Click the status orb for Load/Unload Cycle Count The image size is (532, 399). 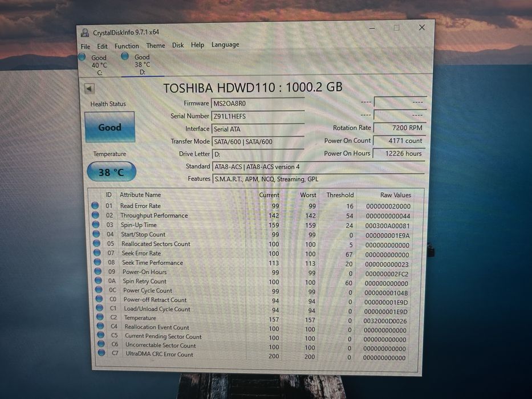click(x=99, y=307)
